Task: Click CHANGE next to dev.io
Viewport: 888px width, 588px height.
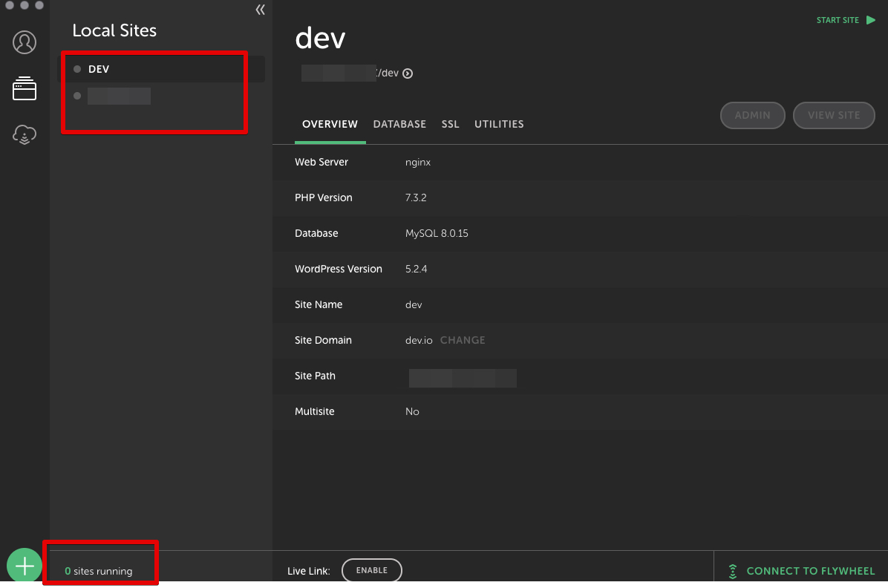Action: pos(463,341)
